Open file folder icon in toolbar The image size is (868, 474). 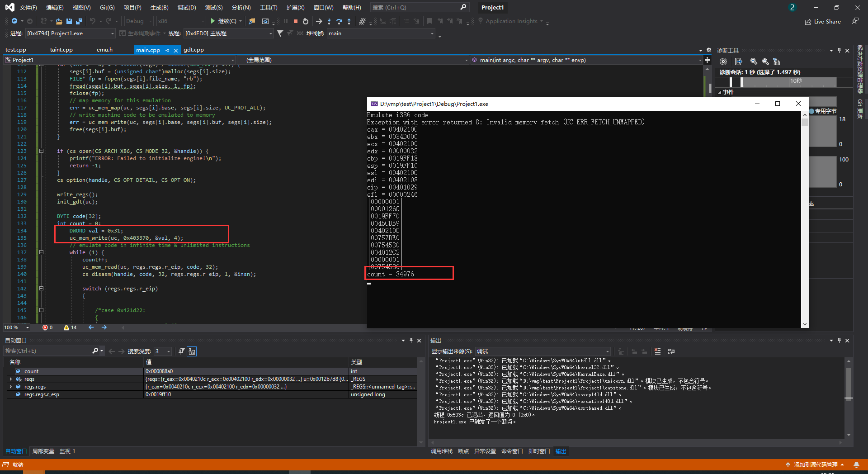(59, 21)
